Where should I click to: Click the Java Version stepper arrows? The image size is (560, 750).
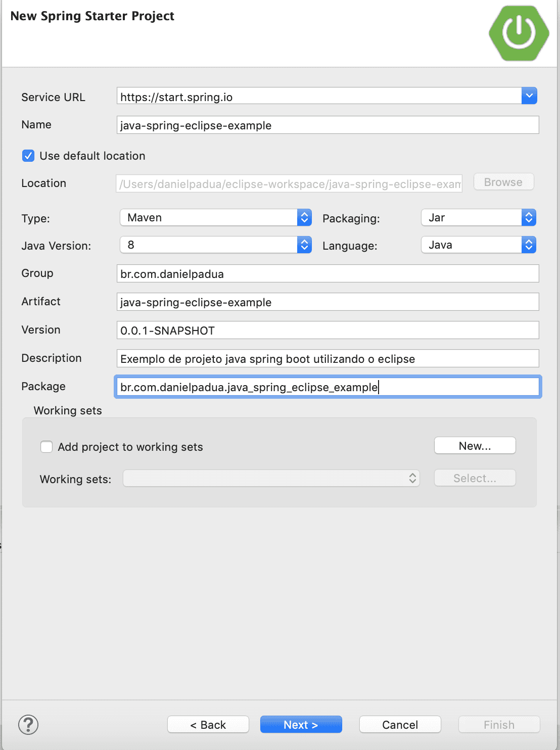tap(304, 245)
